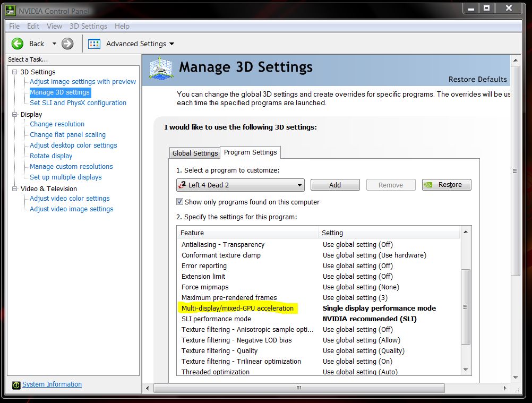Open the Edit menu
Viewport: 532px width, 403px height.
pos(33,26)
